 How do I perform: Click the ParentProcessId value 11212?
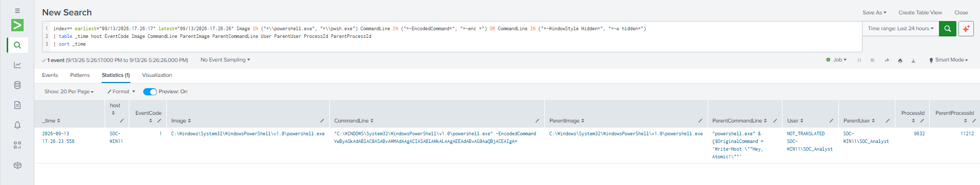967,134
